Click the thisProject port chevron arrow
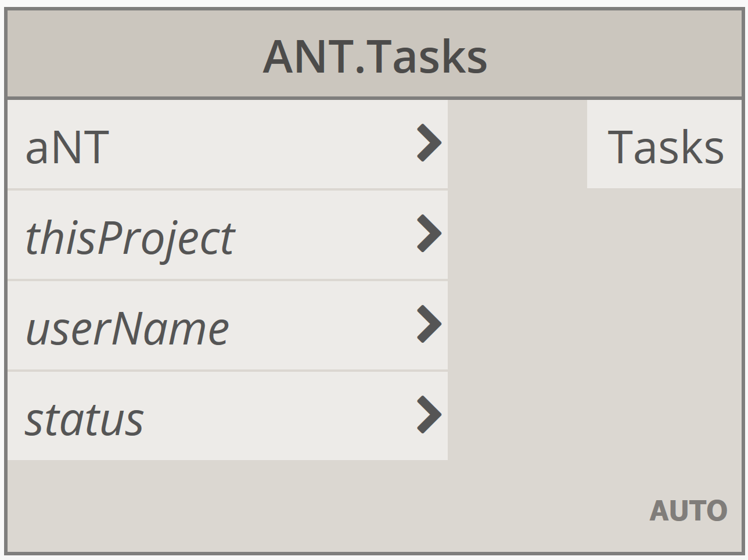The width and height of the screenshot is (748, 560). point(429,234)
